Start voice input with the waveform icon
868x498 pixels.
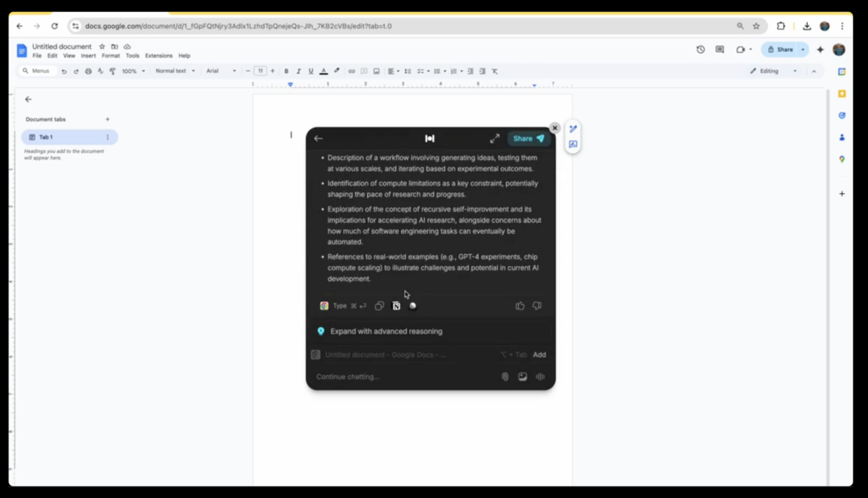pos(540,377)
